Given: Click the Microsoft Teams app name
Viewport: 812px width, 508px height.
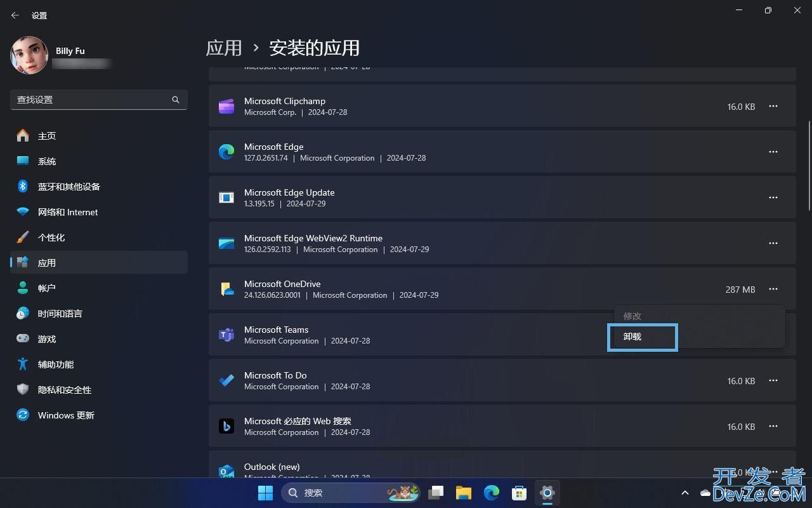Looking at the screenshot, I should [277, 330].
